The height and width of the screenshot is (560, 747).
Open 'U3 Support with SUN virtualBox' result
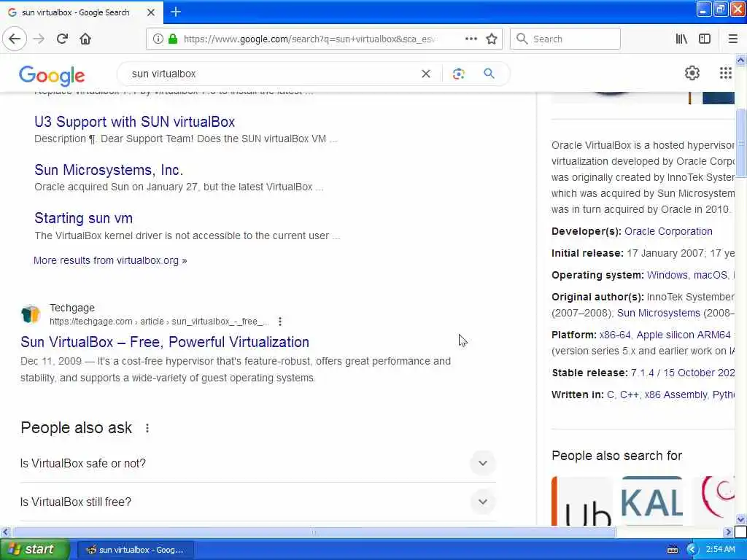coord(134,122)
